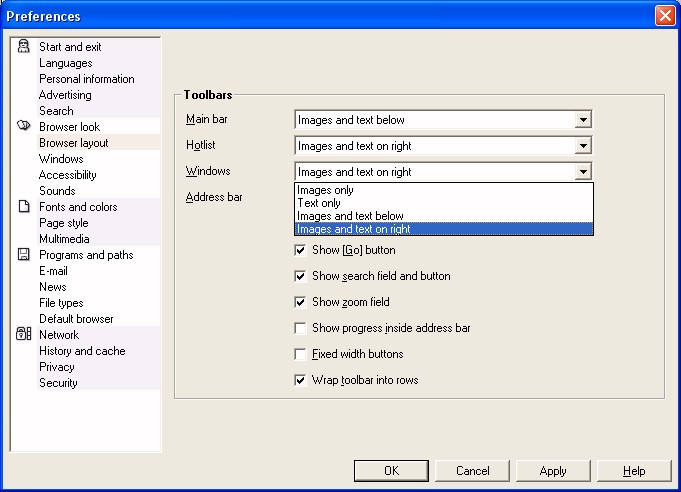This screenshot has width=681, height=492.
Task: Click the Start and exit category icon
Action: coord(24,47)
